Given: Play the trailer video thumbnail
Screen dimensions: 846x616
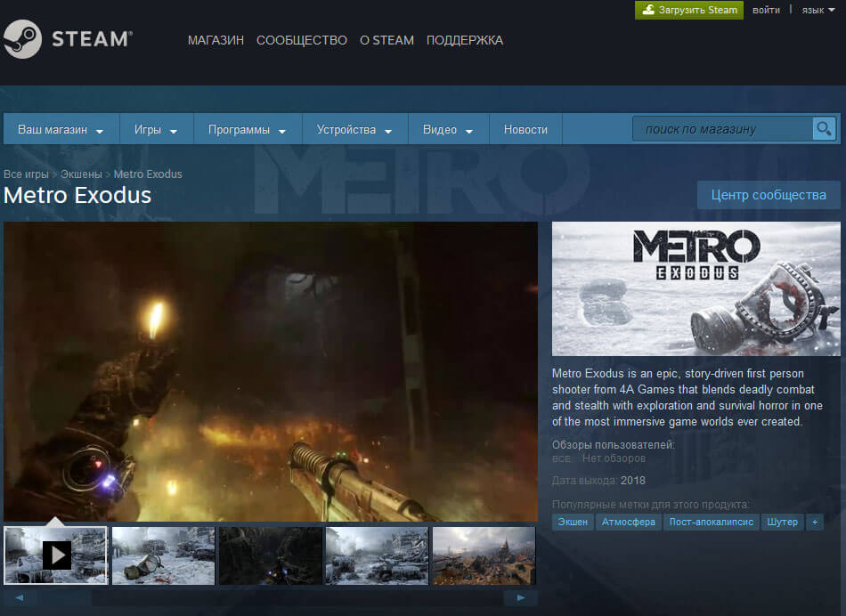Looking at the screenshot, I should tap(55, 555).
